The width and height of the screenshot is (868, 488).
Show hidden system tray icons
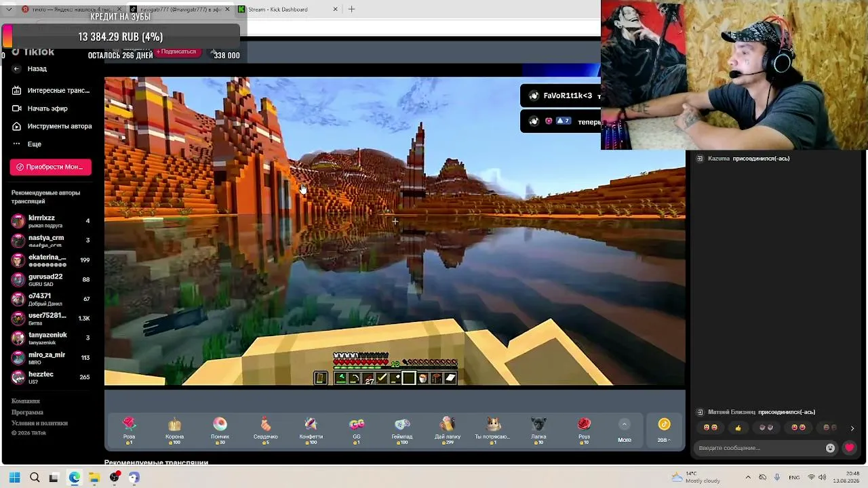748,477
